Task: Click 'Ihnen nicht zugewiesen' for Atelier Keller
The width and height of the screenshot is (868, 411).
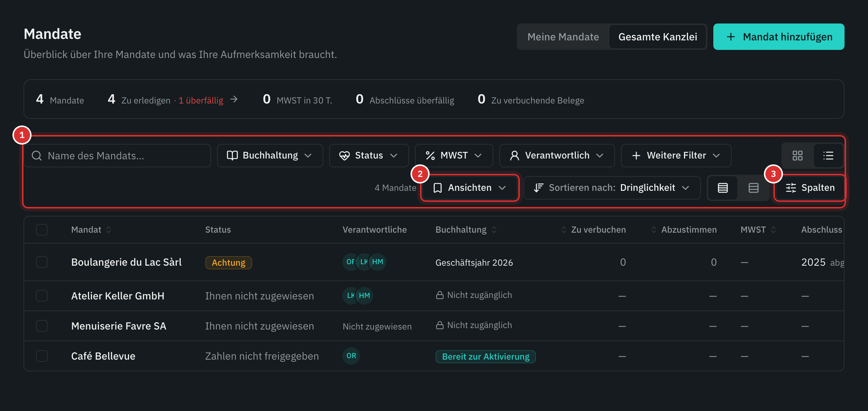Action: point(260,296)
